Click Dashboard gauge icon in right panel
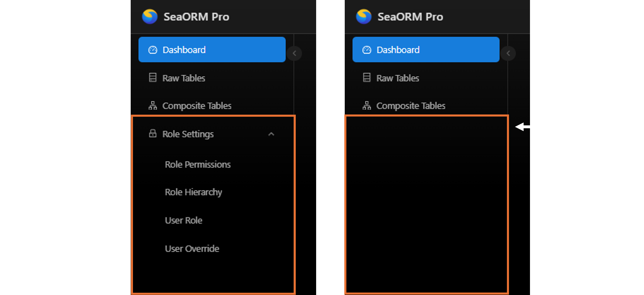The height and width of the screenshot is (295, 644). tap(367, 50)
